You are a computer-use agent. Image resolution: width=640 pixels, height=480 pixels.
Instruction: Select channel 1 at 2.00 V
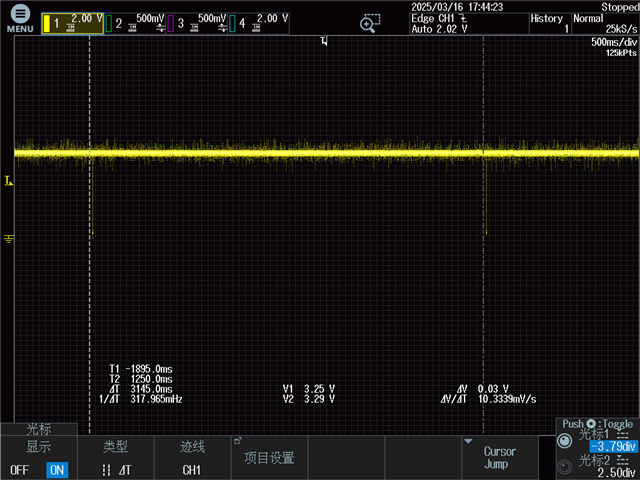(x=73, y=24)
